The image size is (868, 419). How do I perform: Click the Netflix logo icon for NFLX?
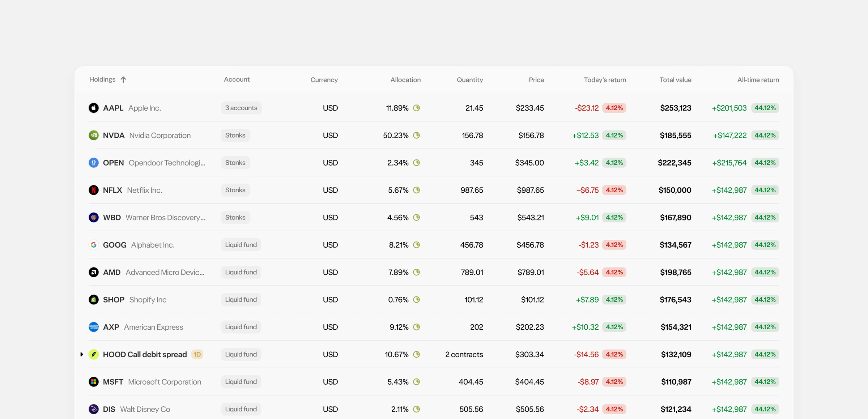tap(94, 190)
